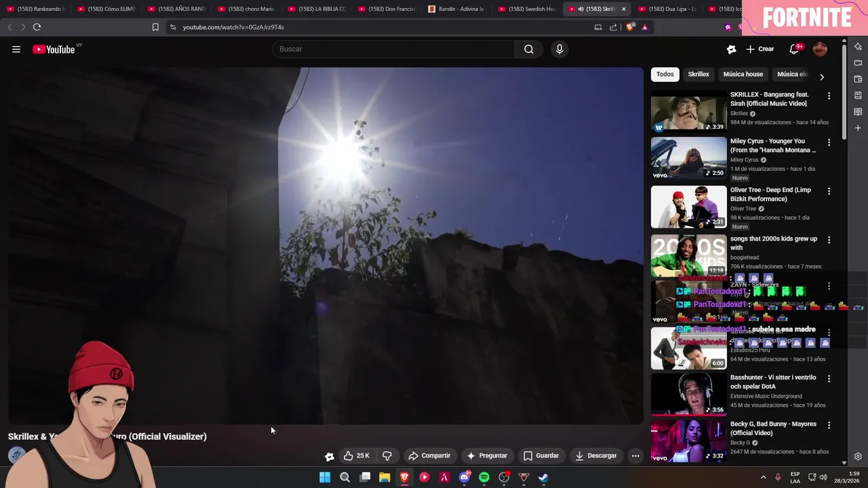Open the Brave Wallet sidebar icon

(x=858, y=79)
